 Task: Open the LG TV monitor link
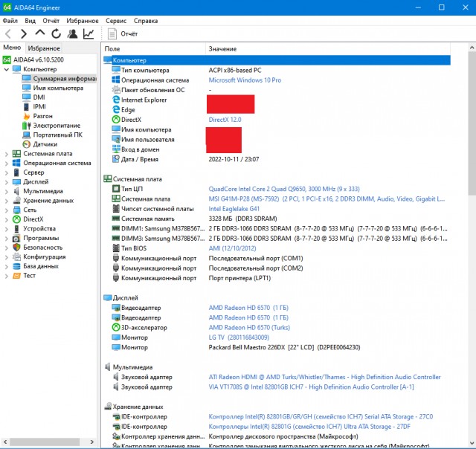point(239,337)
